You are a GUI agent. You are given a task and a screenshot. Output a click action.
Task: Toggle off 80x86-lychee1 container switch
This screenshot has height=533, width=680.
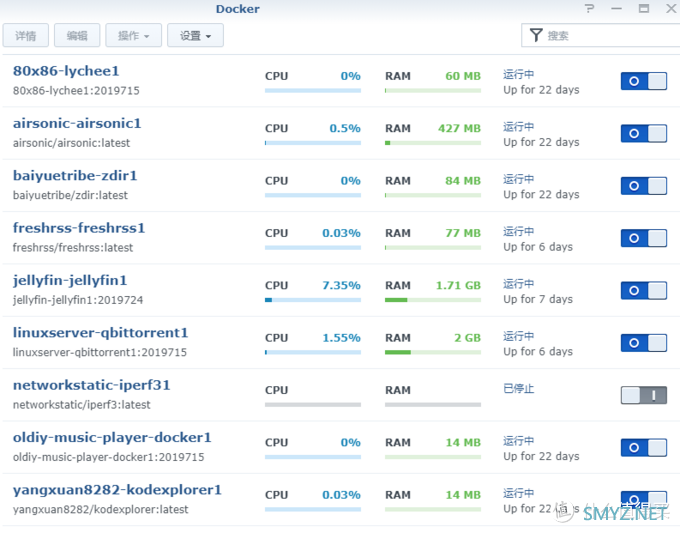tap(644, 81)
